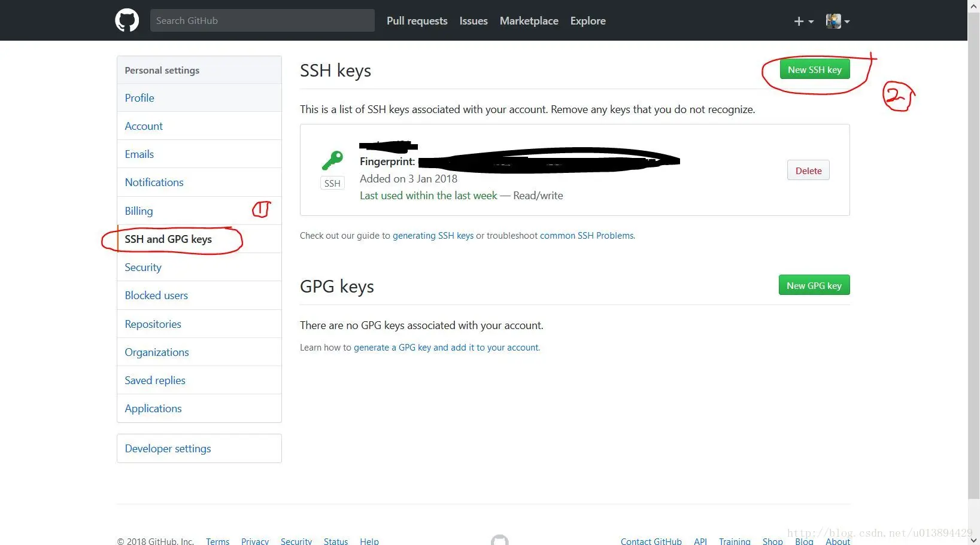Open the Status footer link
980x545 pixels.
click(336, 541)
